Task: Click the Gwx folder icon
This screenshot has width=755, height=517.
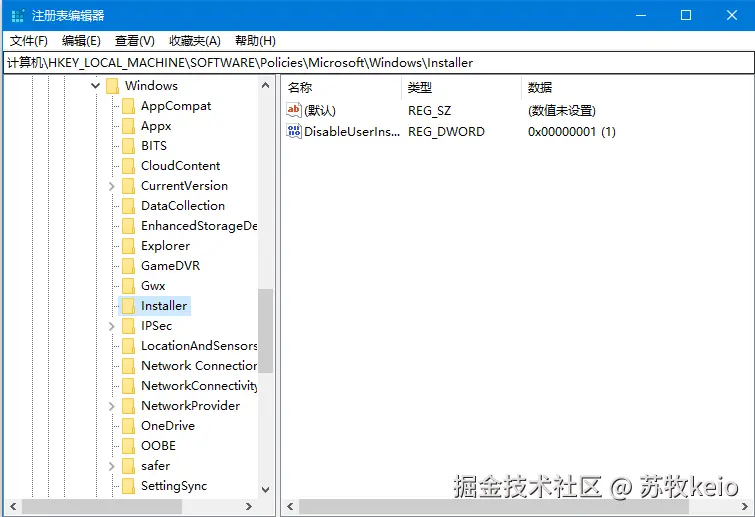Action: [x=129, y=286]
